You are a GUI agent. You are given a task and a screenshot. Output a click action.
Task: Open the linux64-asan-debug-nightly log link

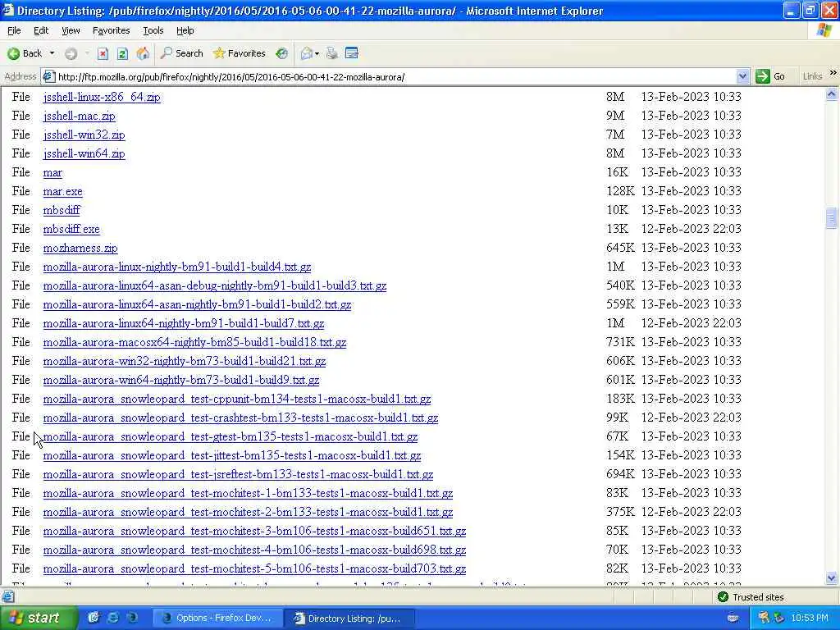point(215,285)
